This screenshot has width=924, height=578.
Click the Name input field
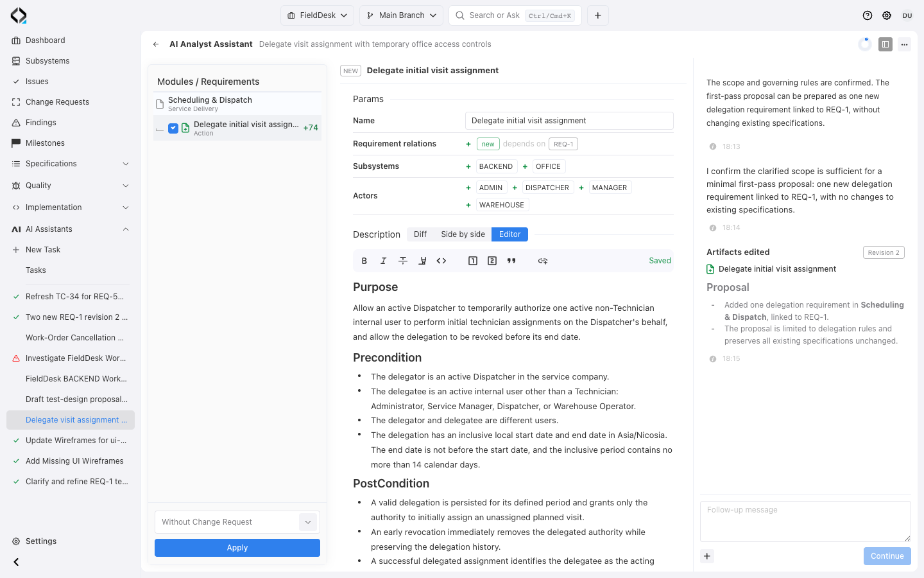click(x=569, y=121)
